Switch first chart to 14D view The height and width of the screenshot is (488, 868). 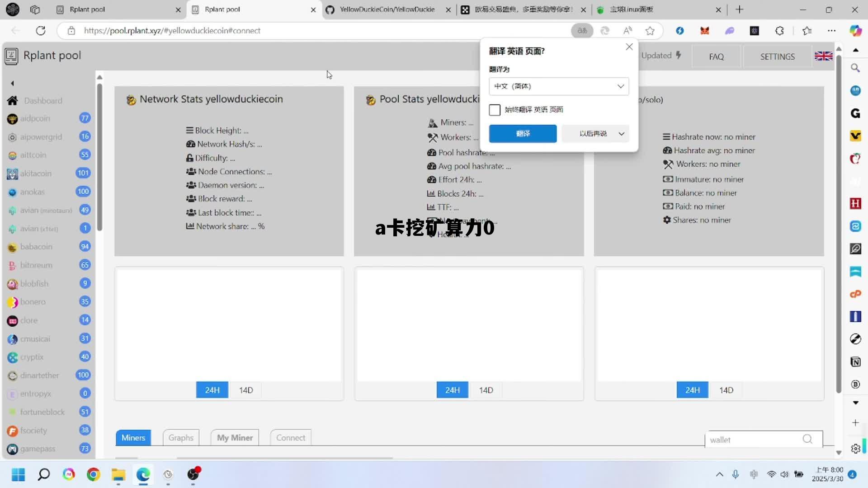coord(246,390)
